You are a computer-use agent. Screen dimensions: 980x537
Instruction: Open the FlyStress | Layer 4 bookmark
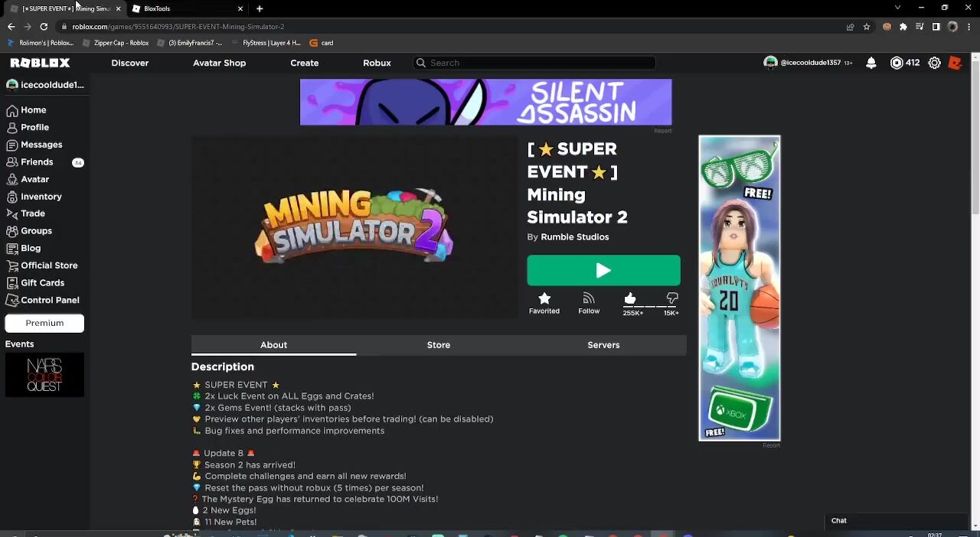pyautogui.click(x=266, y=43)
